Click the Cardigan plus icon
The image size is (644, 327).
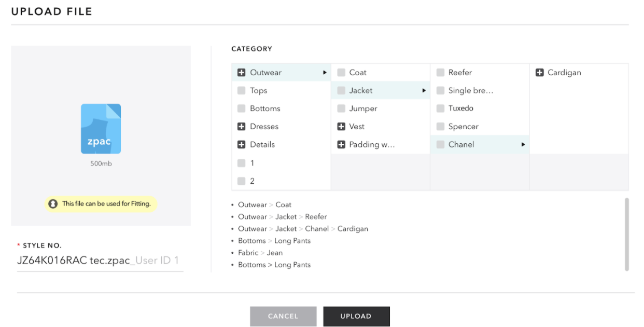point(539,73)
